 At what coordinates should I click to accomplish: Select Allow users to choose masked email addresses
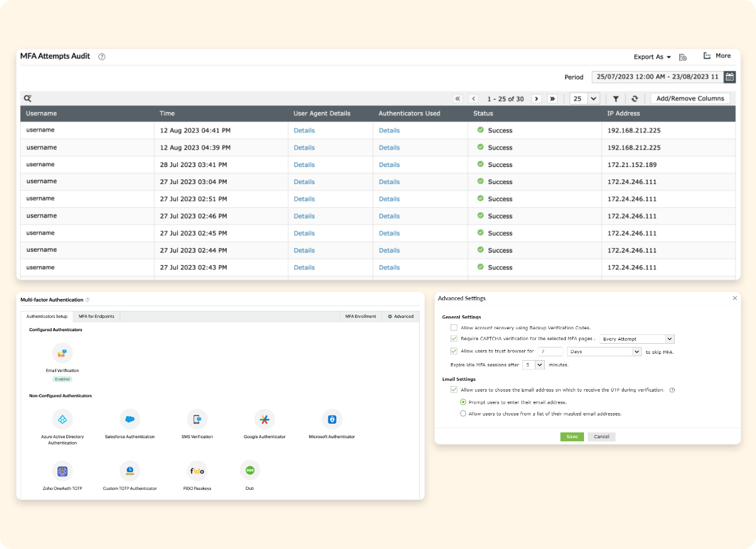click(463, 414)
